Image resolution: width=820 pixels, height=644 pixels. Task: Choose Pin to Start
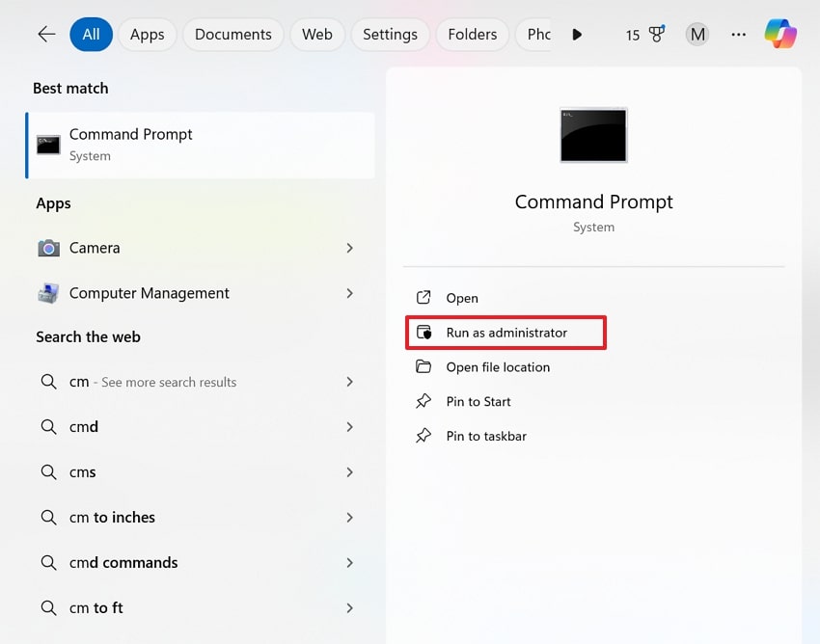point(593,401)
